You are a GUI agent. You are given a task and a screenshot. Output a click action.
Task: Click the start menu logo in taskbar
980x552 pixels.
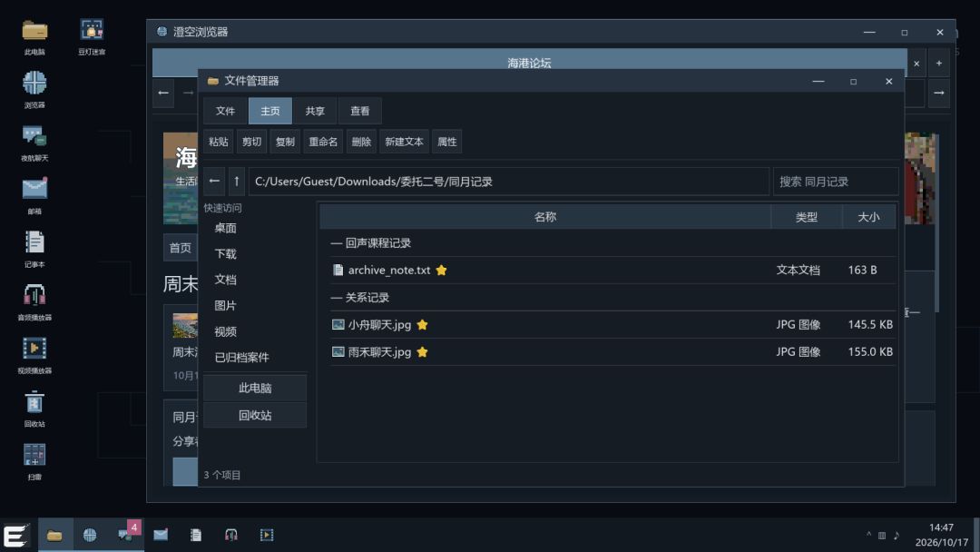(x=15, y=535)
